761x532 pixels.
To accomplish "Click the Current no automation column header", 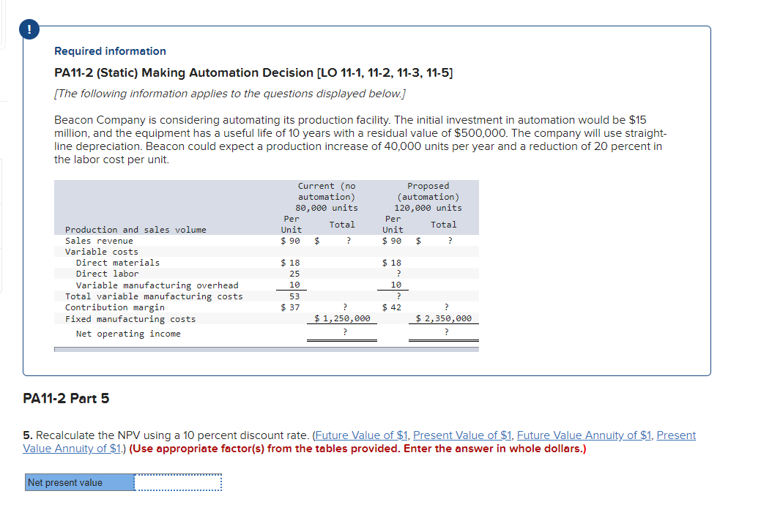I will tap(326, 190).
